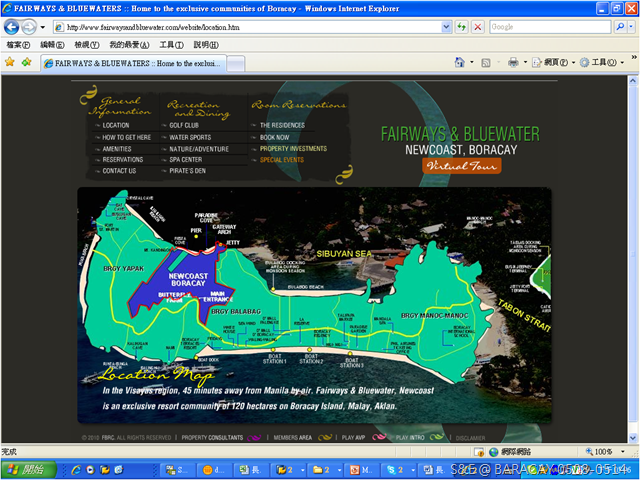Open the 網頁(P) Page toolbar menu
The image size is (640, 480).
click(x=553, y=62)
